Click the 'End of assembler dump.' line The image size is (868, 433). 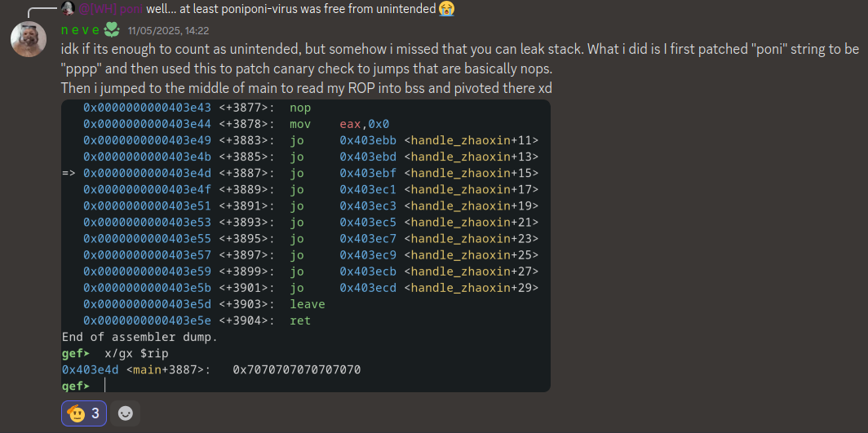click(139, 337)
